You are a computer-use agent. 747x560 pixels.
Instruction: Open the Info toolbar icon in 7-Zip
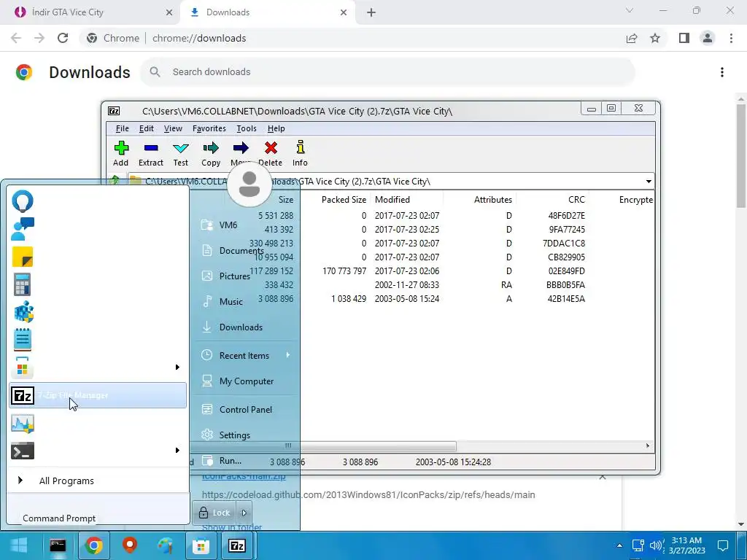point(300,147)
